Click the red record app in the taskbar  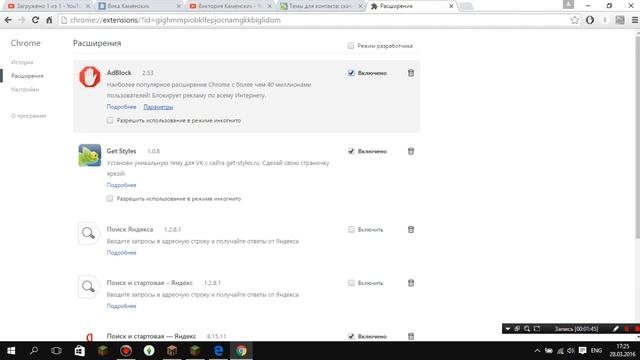[x=126, y=351]
